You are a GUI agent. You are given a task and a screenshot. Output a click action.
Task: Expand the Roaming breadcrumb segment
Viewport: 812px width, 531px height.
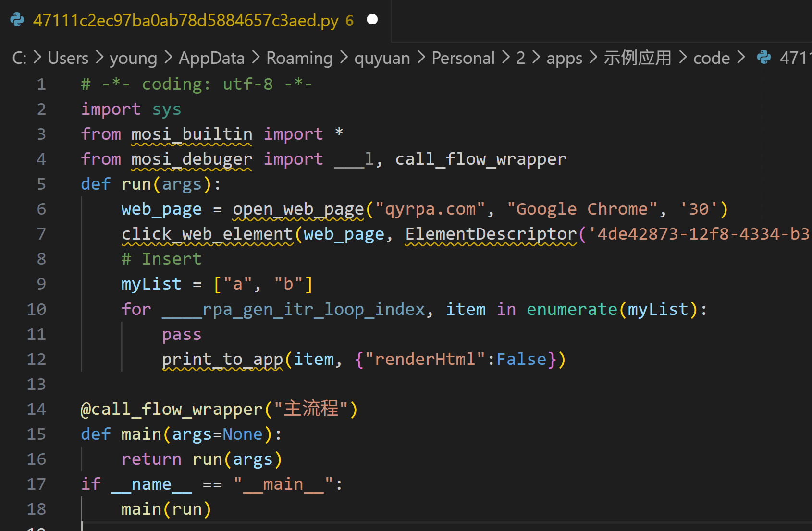tap(299, 58)
